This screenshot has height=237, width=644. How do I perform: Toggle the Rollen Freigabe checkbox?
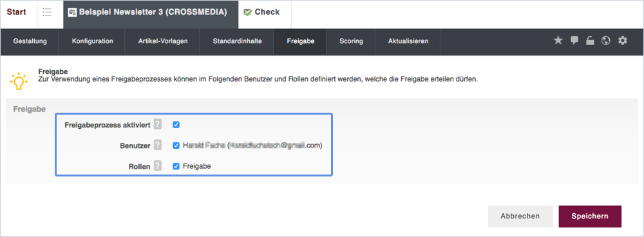pos(176,166)
